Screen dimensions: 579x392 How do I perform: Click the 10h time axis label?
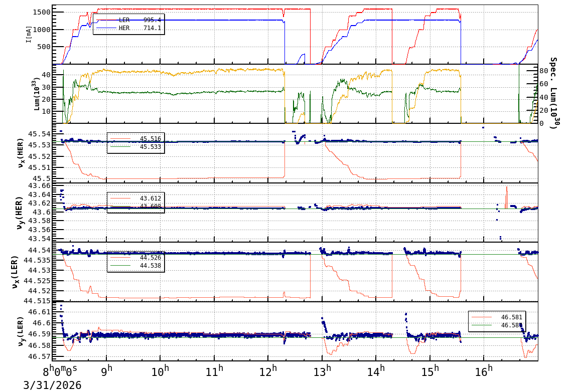click(160, 370)
